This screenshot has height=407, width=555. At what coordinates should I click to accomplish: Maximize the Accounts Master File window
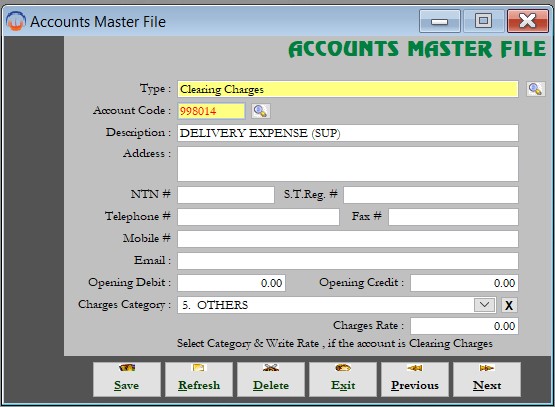pyautogui.click(x=484, y=21)
